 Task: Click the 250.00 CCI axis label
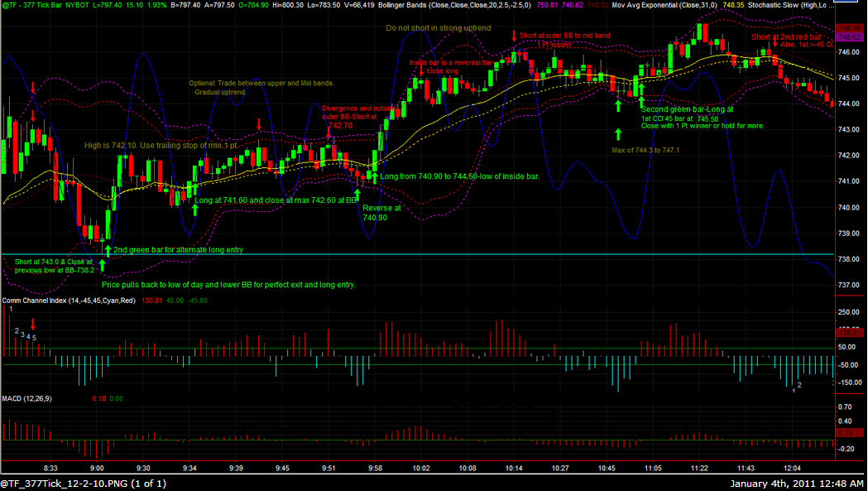pos(849,312)
